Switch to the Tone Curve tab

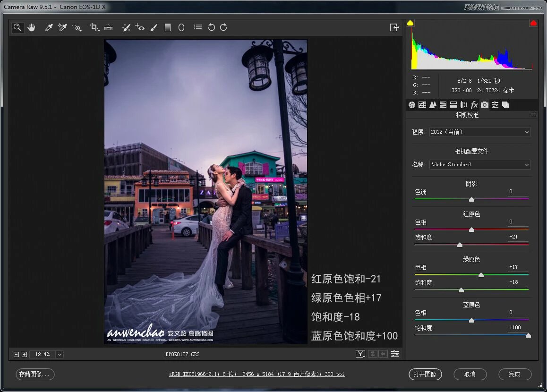pos(422,105)
